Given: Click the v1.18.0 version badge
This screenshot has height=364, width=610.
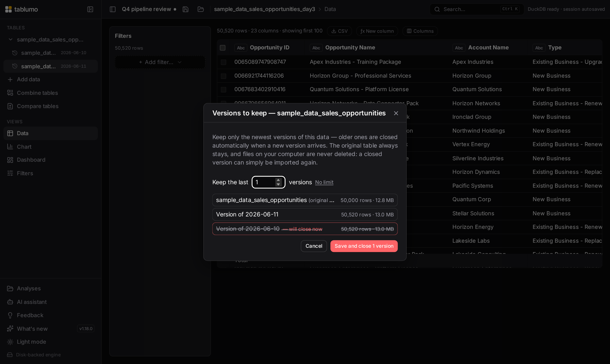Looking at the screenshot, I should pyautogui.click(x=86, y=328).
